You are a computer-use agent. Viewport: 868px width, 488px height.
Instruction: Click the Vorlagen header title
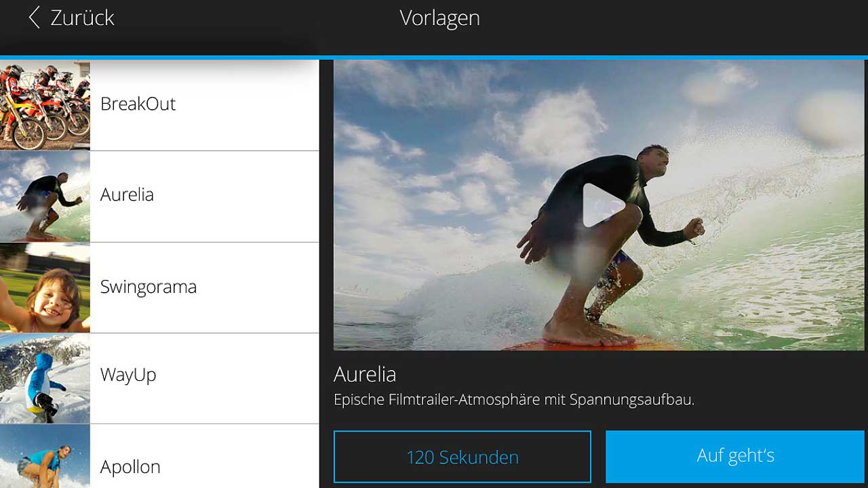439,18
